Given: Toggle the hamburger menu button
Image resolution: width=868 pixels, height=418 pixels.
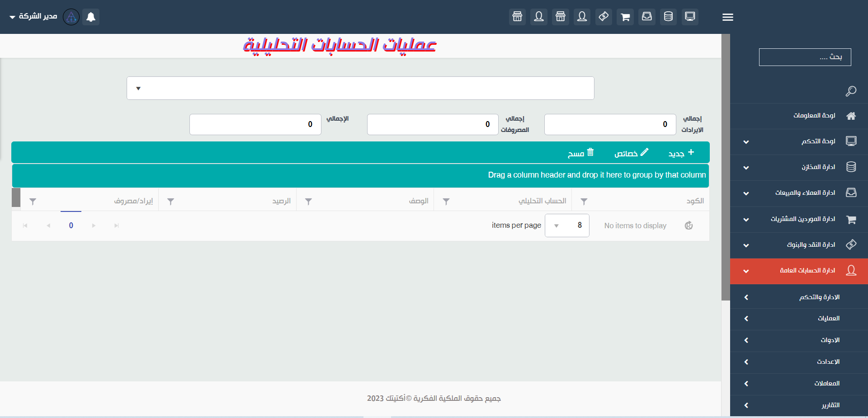Looking at the screenshot, I should coord(728,17).
